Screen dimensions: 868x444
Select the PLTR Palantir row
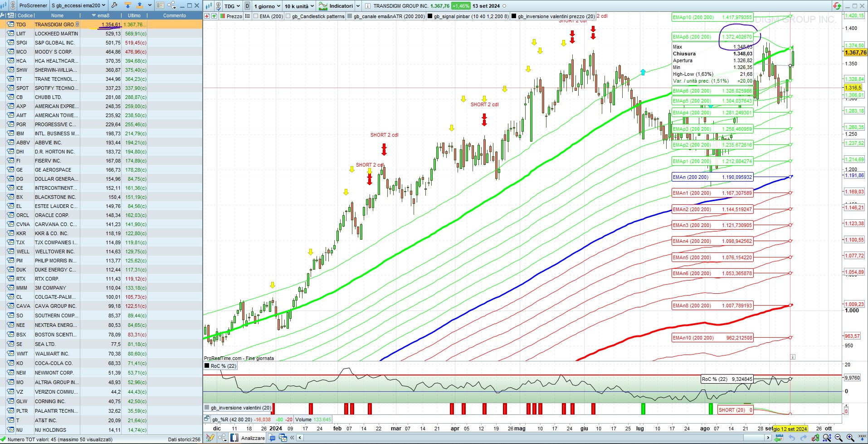tap(101, 411)
